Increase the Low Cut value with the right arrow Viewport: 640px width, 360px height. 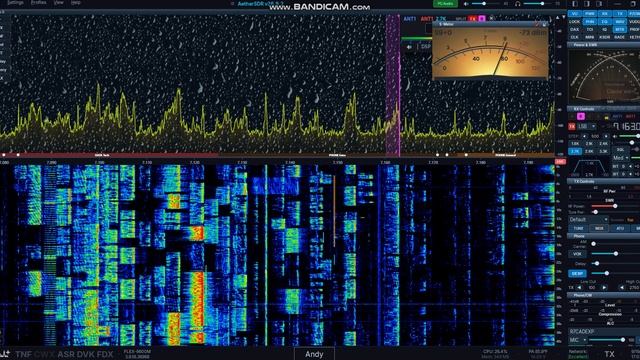[x=604, y=287]
